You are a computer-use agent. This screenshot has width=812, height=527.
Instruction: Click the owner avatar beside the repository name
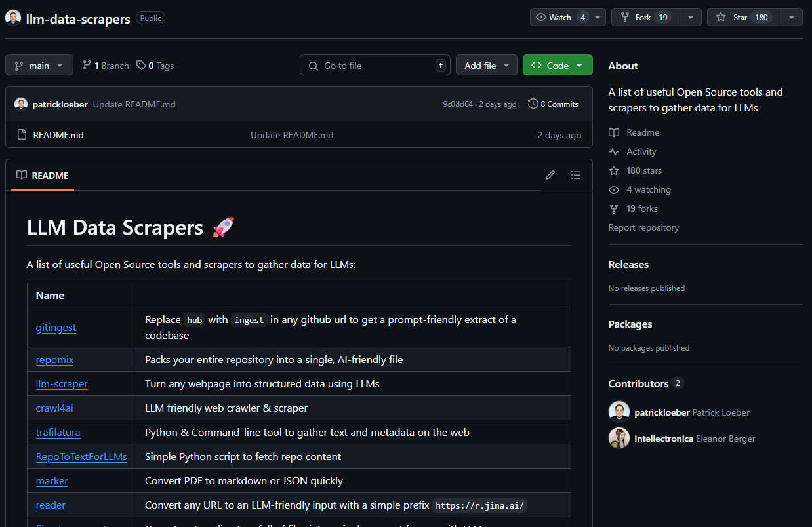[x=12, y=18]
